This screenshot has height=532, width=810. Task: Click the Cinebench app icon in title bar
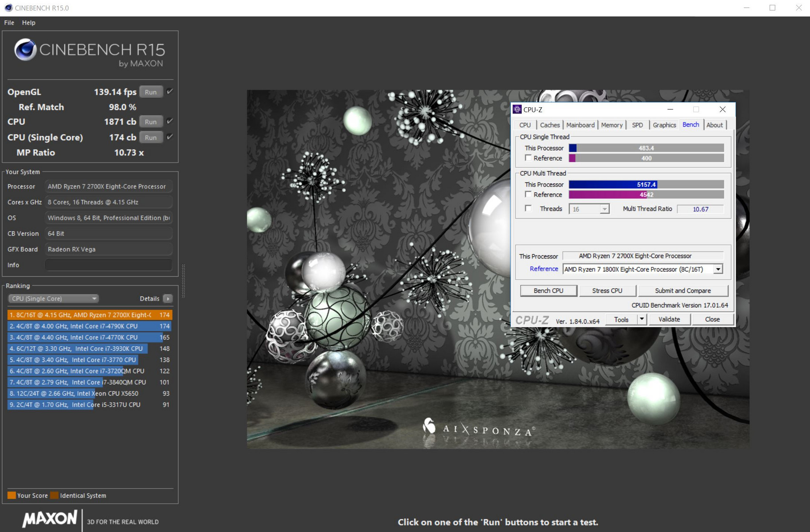pyautogui.click(x=8, y=8)
